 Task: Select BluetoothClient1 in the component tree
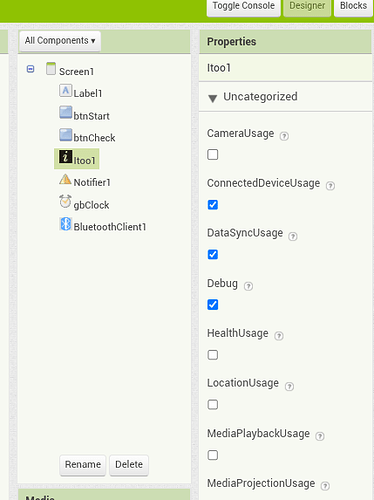(110, 227)
